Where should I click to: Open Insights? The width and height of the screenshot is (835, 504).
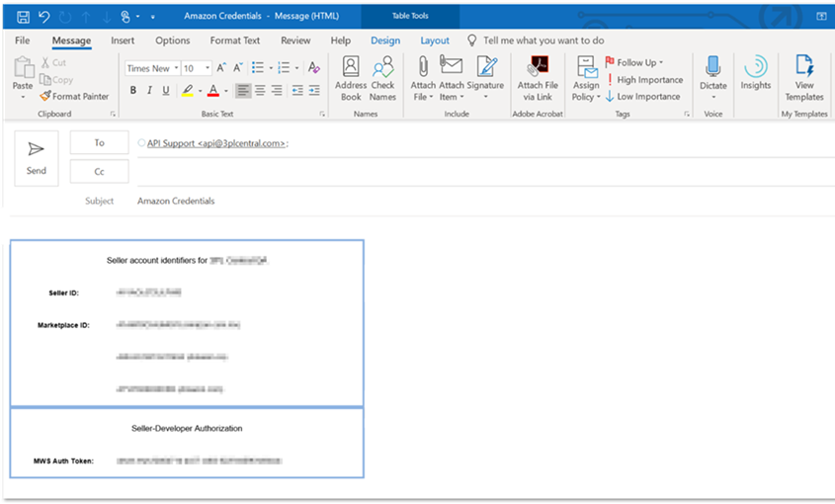pyautogui.click(x=756, y=72)
